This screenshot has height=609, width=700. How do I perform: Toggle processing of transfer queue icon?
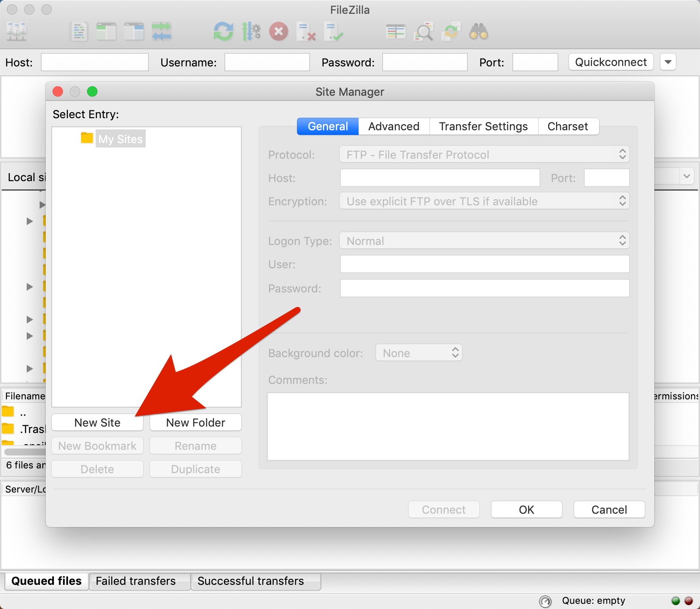[251, 31]
